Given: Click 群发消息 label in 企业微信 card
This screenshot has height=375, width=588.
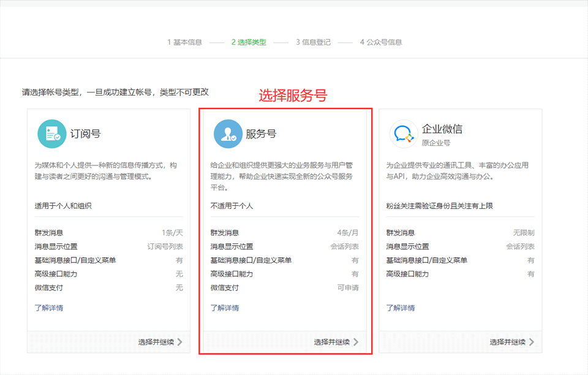Looking at the screenshot, I should click(x=401, y=233).
